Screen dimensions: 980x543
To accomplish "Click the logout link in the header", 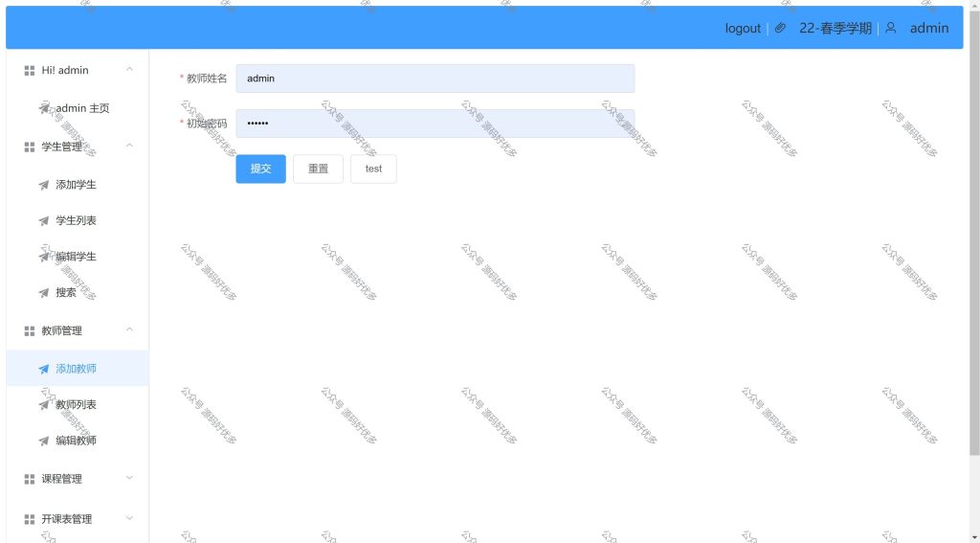I will pyautogui.click(x=743, y=28).
